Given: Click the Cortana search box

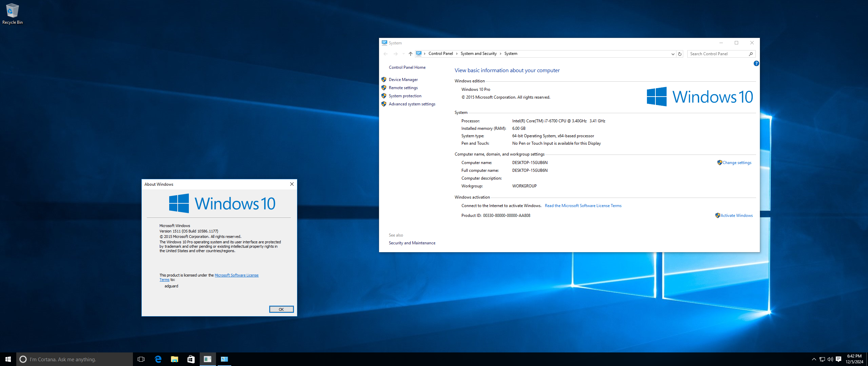Looking at the screenshot, I should tap(75, 359).
